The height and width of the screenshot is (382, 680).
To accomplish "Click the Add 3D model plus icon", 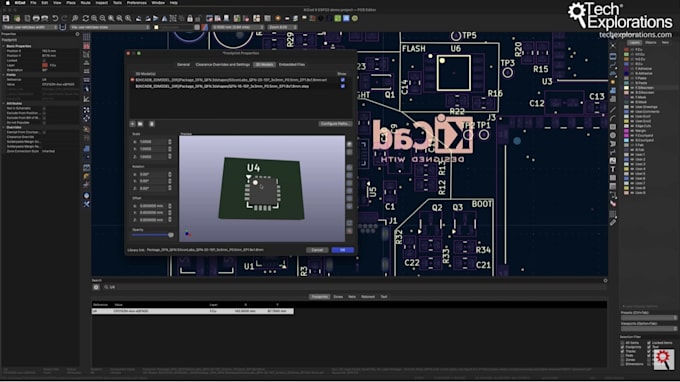I will tap(133, 124).
